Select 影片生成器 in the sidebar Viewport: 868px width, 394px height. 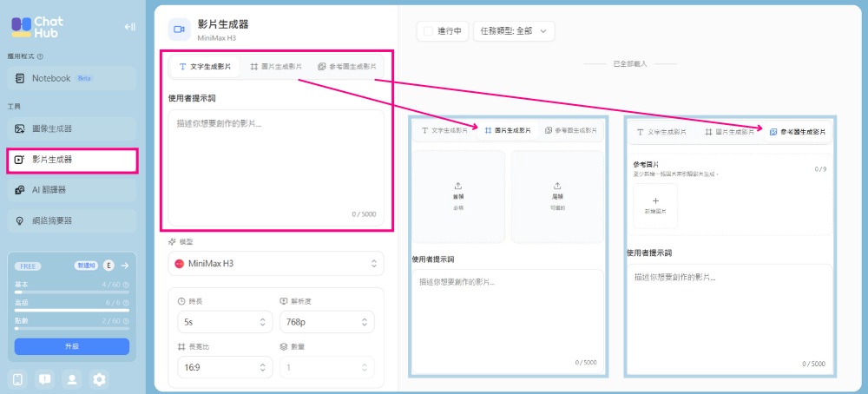coord(72,160)
